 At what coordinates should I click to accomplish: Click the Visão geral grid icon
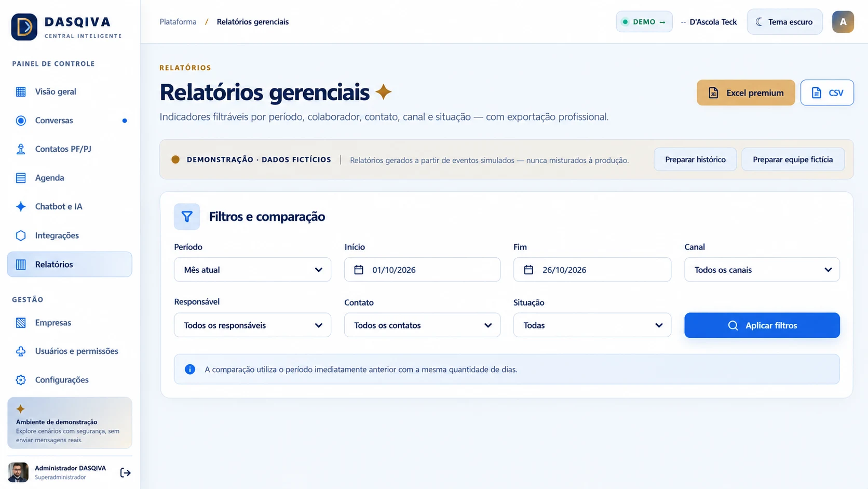(21, 92)
